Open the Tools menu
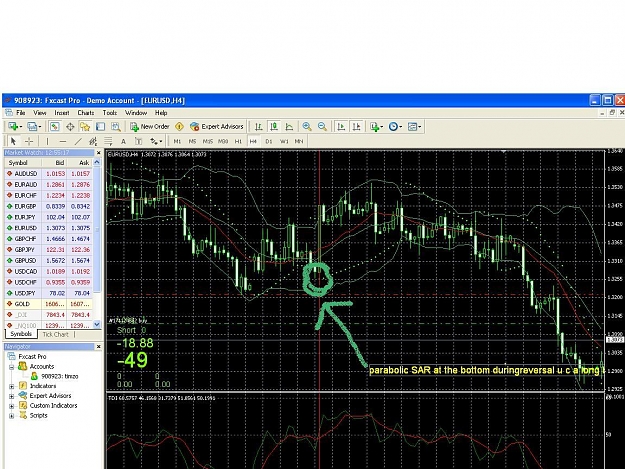Screen dimensions: 625x469 coord(110,113)
